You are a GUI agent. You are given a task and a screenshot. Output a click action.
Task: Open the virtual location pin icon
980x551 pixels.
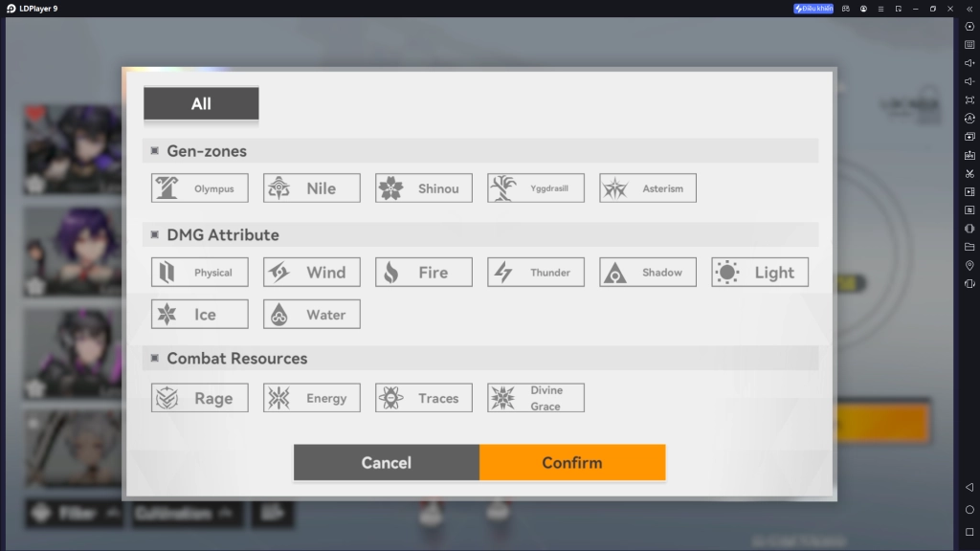tap(969, 265)
